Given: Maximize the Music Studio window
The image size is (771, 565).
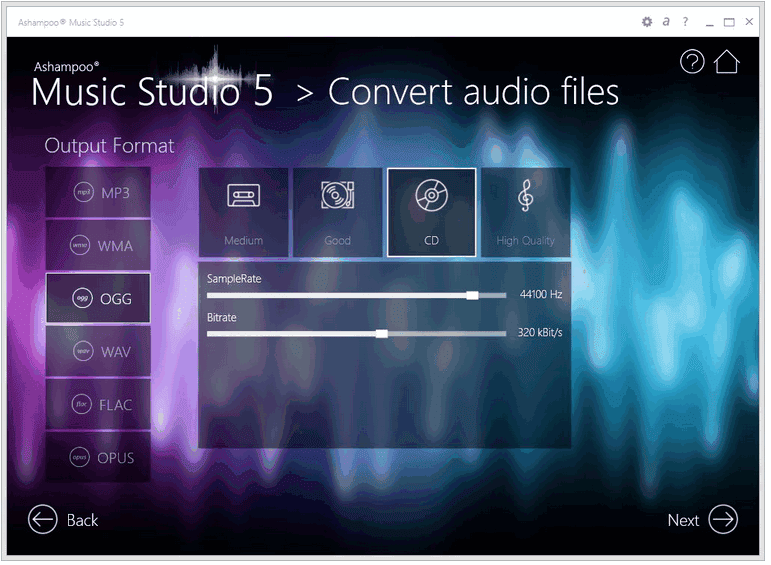Looking at the screenshot, I should pyautogui.click(x=729, y=22).
